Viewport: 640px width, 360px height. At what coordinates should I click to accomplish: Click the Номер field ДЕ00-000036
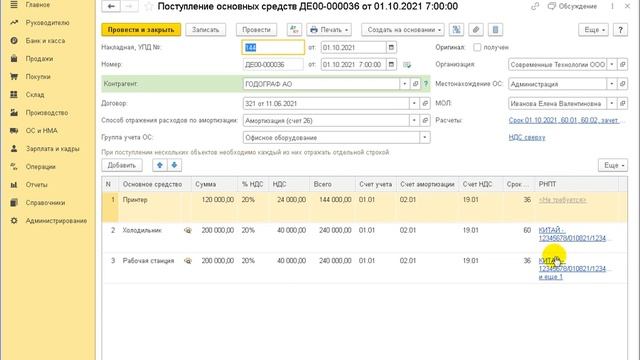[273, 64]
